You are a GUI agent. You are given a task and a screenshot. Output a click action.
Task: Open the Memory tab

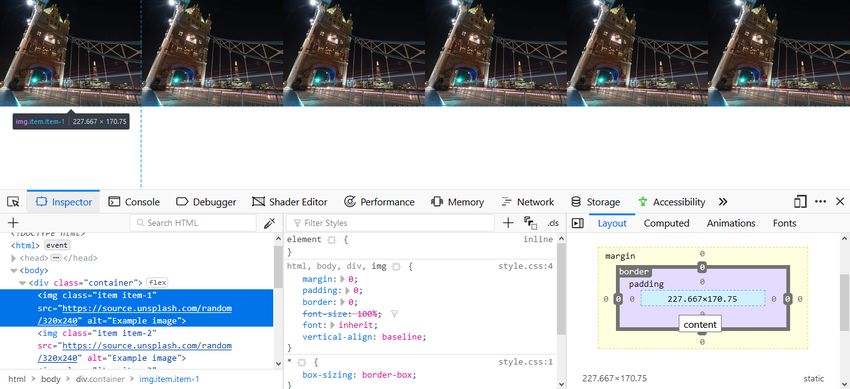tap(458, 202)
